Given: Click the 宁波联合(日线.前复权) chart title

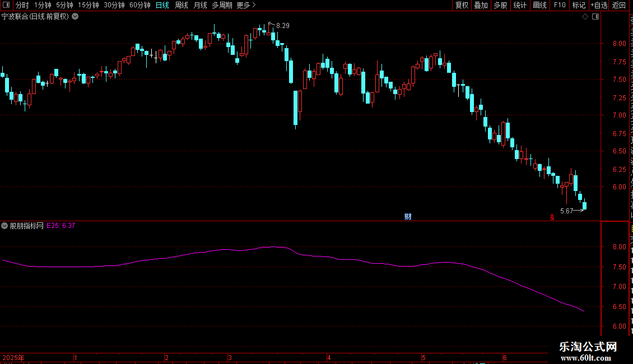Looking at the screenshot, I should pos(35,17).
